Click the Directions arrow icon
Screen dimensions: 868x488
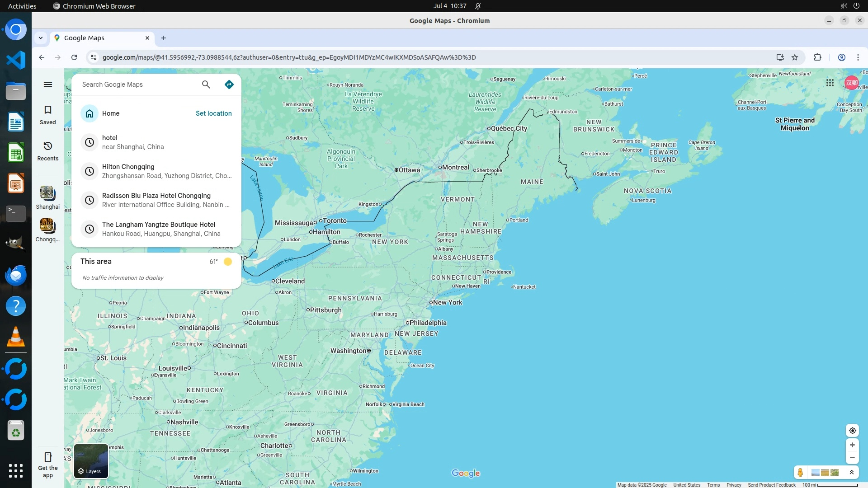[229, 84]
